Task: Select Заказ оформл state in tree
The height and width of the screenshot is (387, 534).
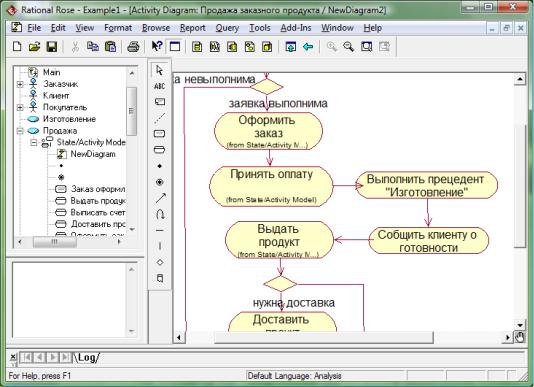Action: (x=98, y=189)
